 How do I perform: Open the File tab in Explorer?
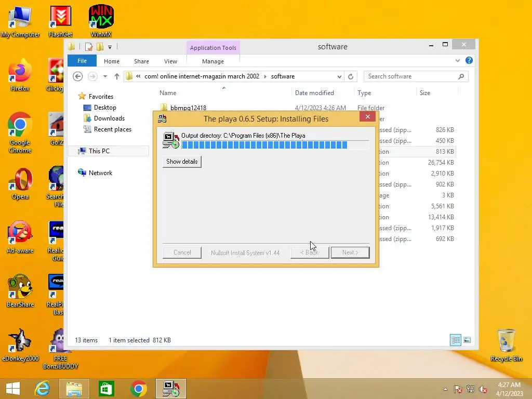coord(82,61)
